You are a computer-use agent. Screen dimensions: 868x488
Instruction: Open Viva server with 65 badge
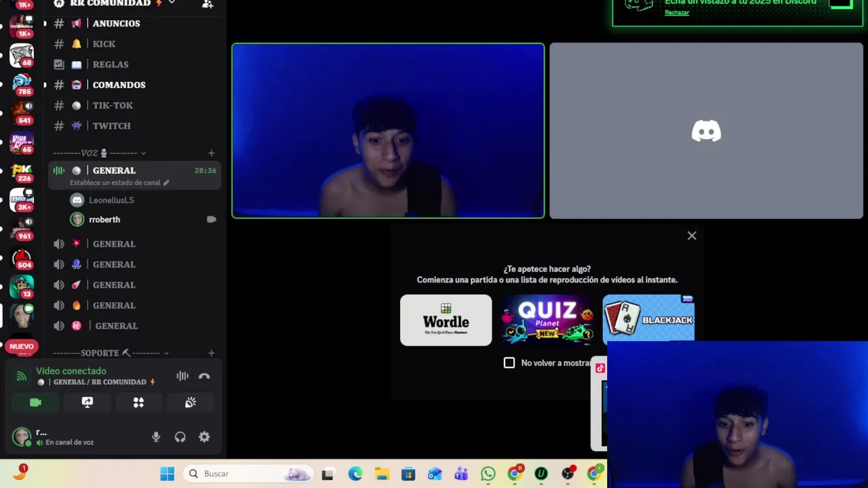pyautogui.click(x=22, y=142)
